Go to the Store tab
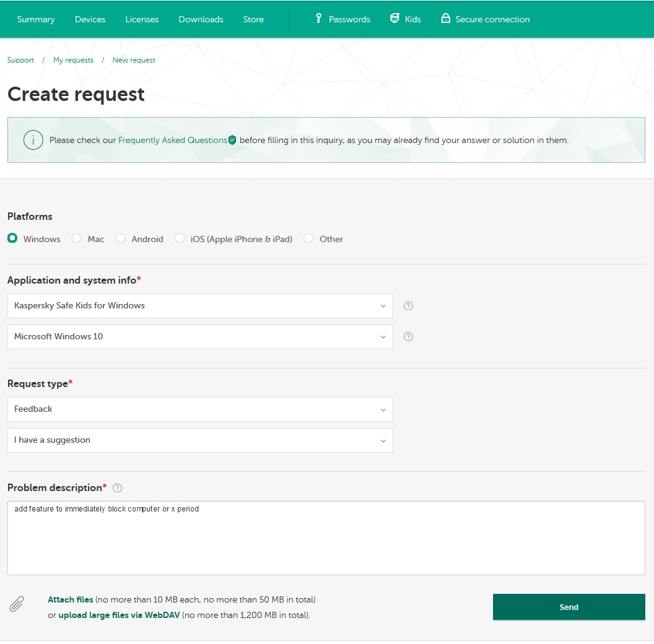654x644 pixels. 253,19
